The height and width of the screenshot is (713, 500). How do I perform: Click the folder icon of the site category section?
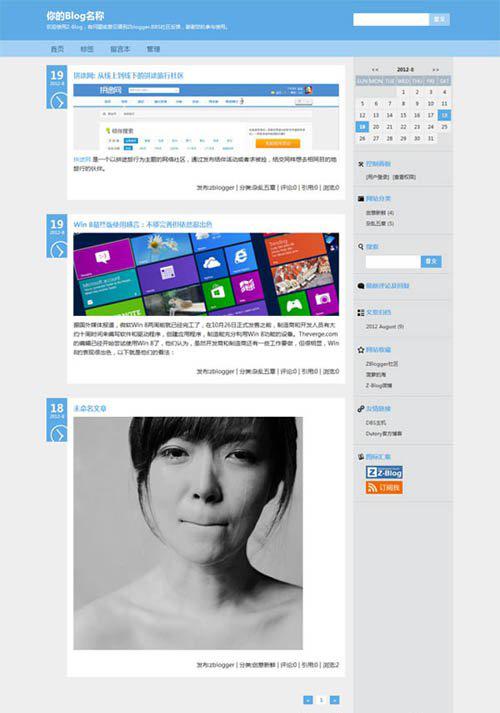pyautogui.click(x=361, y=199)
